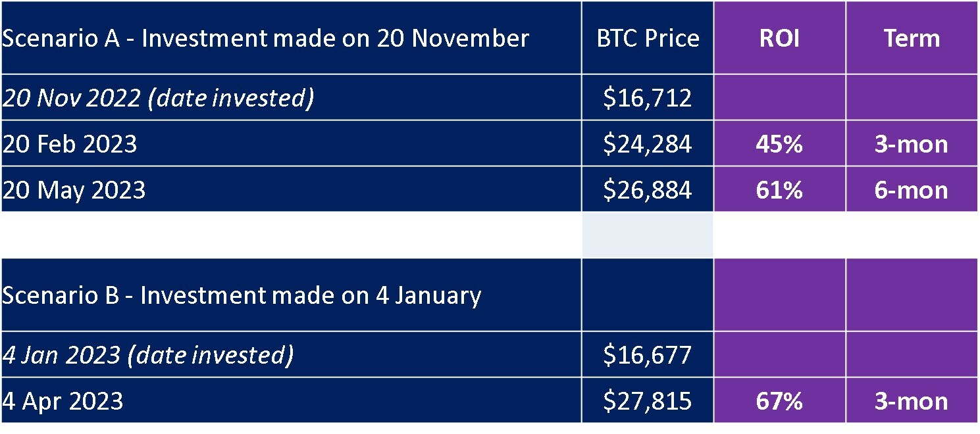Select the $27,815 price cell
Viewport: 980px width, 434px height.
click(648, 400)
